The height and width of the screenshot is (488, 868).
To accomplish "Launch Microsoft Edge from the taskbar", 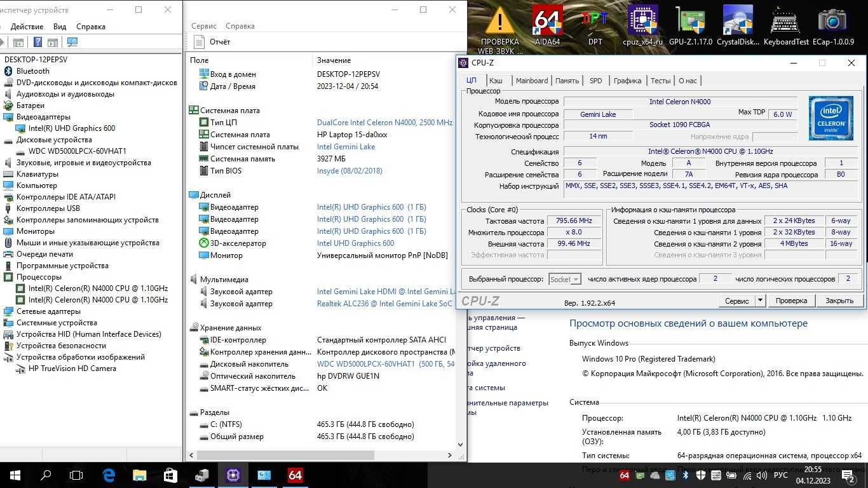I will pos(109,475).
